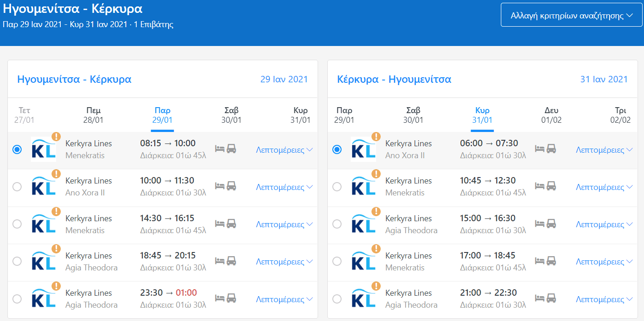Click warning badge on 06:00 Ano Xora II return
This screenshot has width=644, height=321.
coord(376,137)
